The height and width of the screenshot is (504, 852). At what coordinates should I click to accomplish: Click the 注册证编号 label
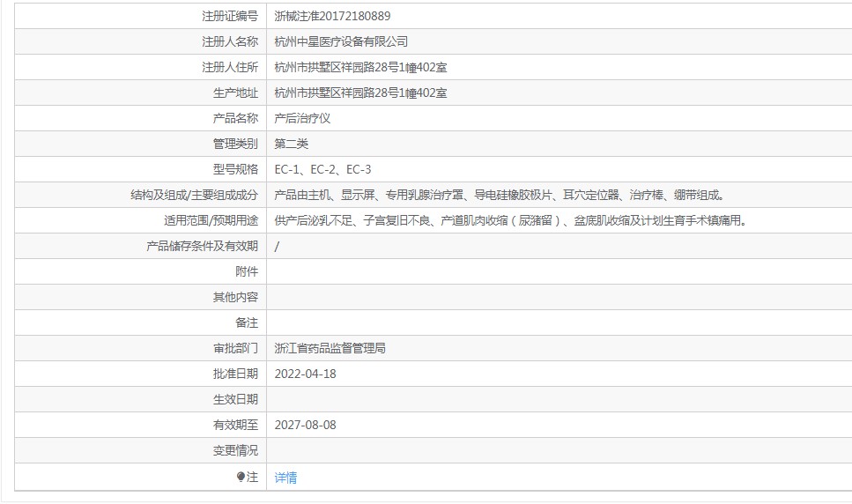(x=230, y=16)
